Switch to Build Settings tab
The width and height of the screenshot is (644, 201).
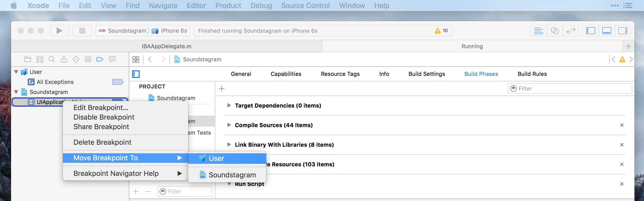coord(427,74)
